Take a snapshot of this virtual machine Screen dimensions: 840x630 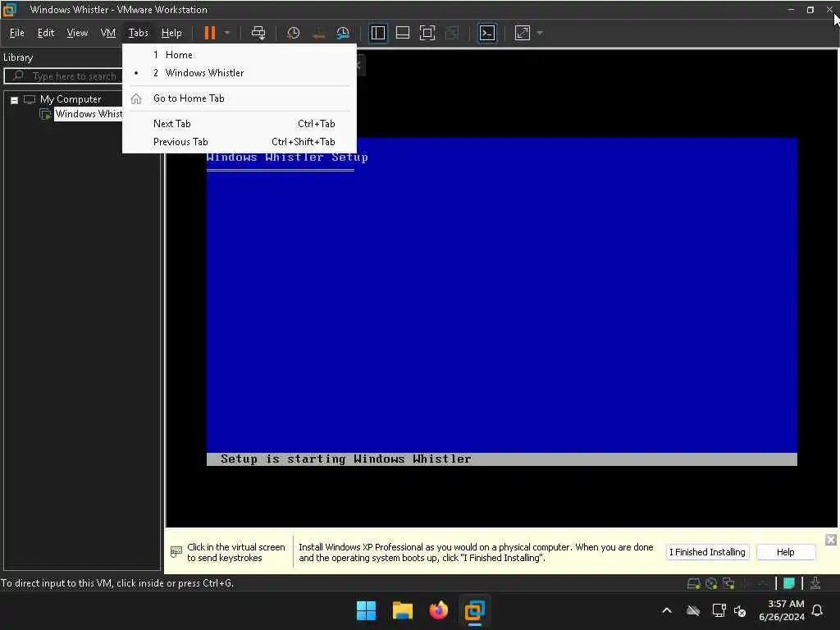point(293,33)
